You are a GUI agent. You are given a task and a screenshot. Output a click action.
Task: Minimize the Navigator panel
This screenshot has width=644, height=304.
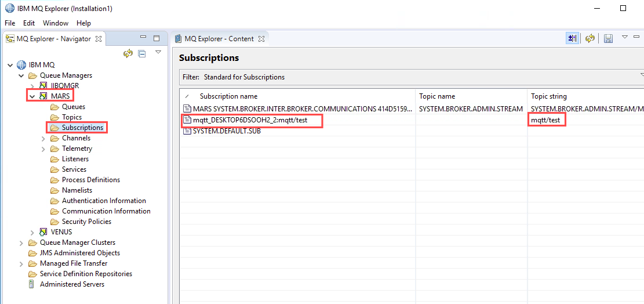point(143,37)
